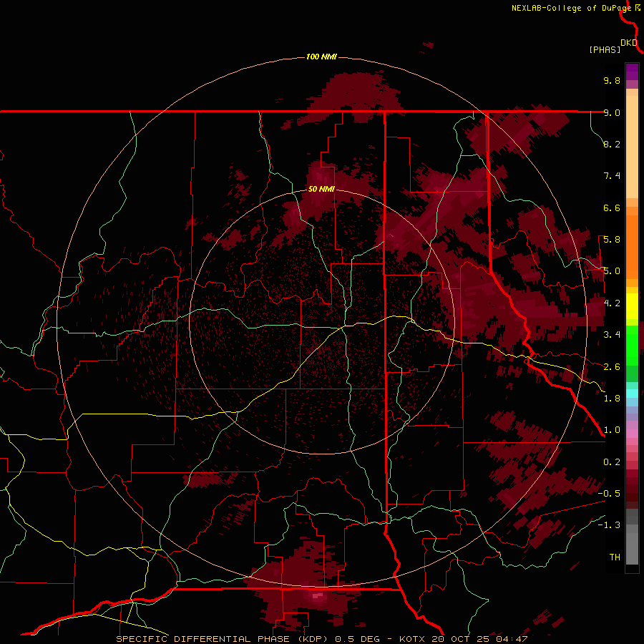Click the -1.3 scale value
This screenshot has width=644, height=644.
[x=609, y=525]
